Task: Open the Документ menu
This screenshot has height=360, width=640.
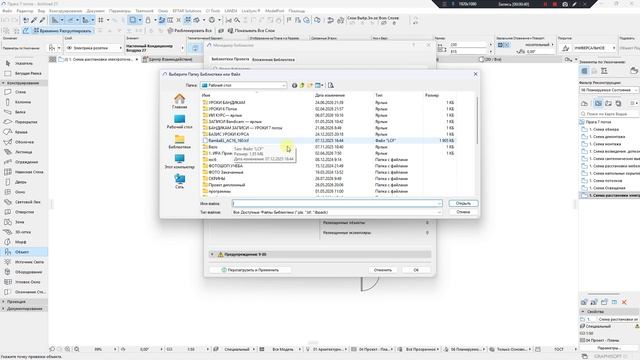Action: click(96, 11)
